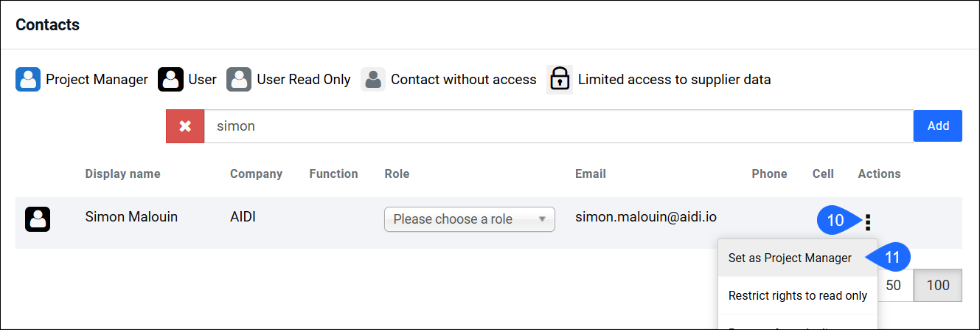
Task: Sort by Role column header
Action: coord(397,174)
